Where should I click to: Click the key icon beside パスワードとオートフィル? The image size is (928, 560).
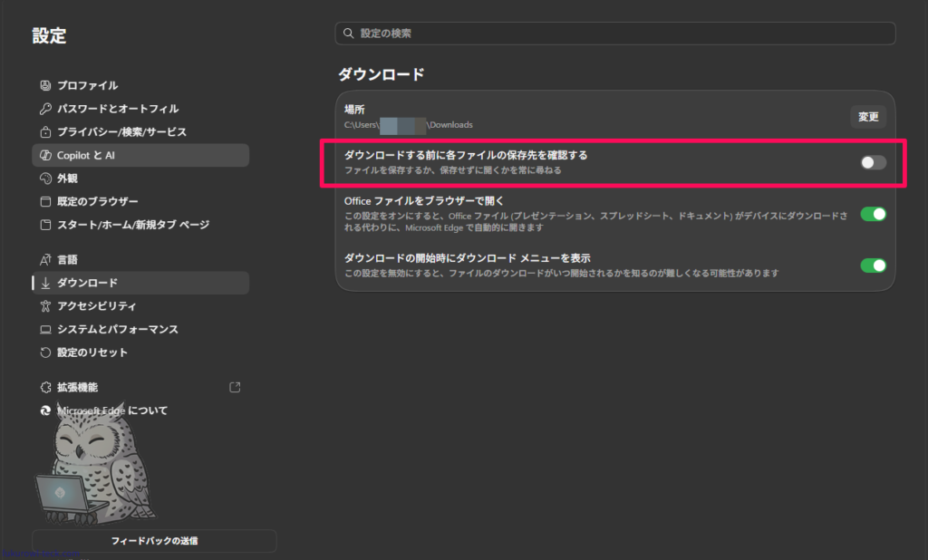pyautogui.click(x=45, y=109)
